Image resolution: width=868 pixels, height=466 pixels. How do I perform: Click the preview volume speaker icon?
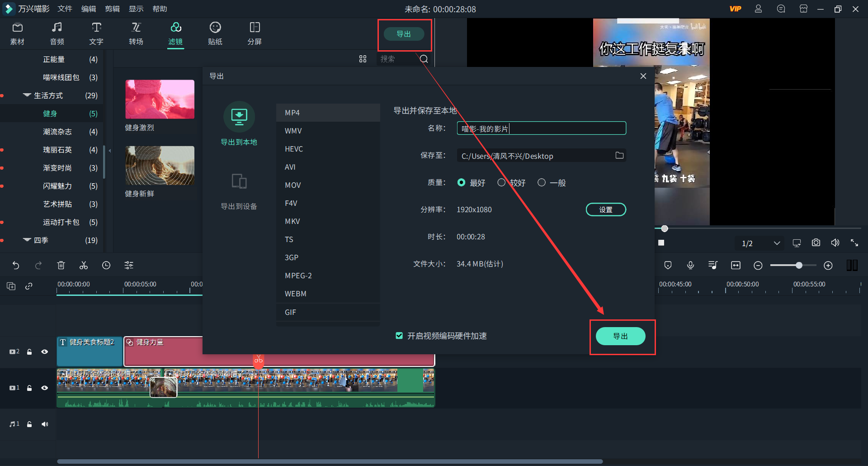point(835,243)
